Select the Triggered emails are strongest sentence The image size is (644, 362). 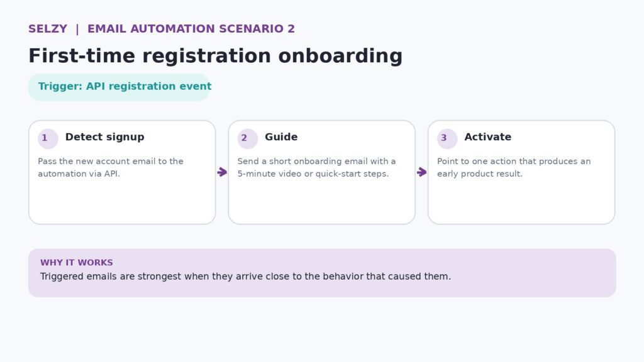(x=246, y=277)
